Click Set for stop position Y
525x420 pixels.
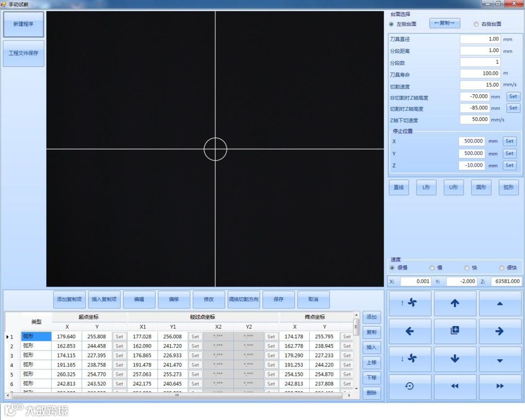click(x=509, y=154)
